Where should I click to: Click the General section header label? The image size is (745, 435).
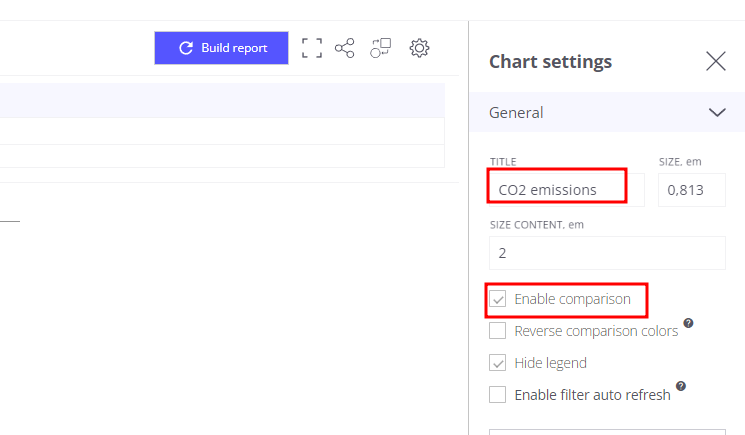click(x=516, y=113)
